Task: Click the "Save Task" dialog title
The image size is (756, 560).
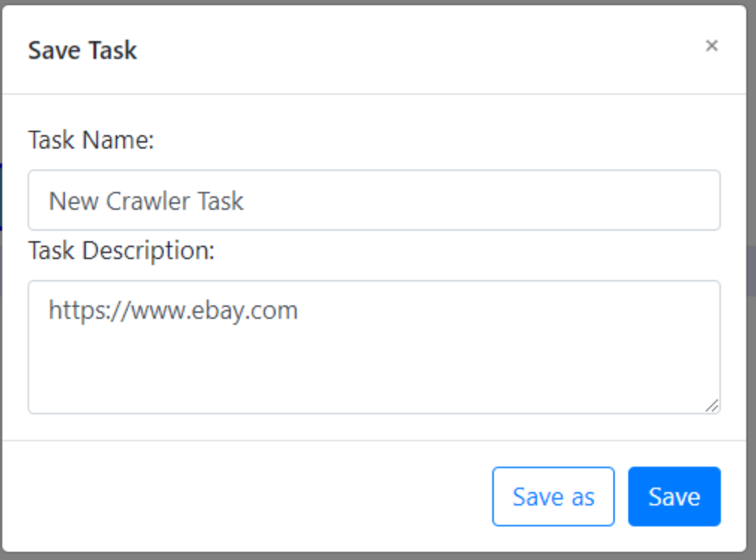Action: click(82, 50)
